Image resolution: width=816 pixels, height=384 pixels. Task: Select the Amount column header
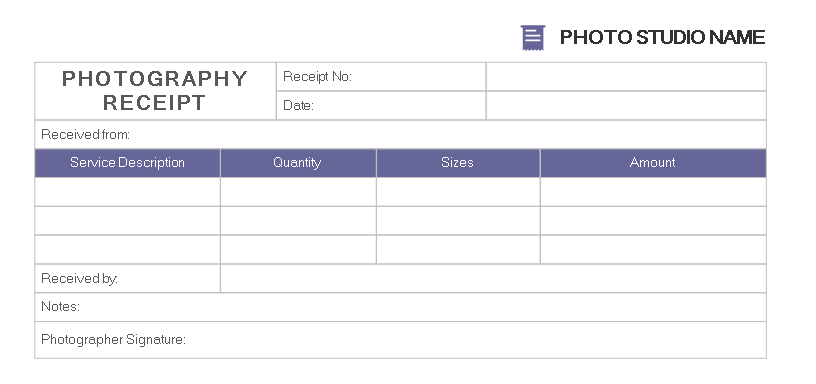pyautogui.click(x=653, y=163)
